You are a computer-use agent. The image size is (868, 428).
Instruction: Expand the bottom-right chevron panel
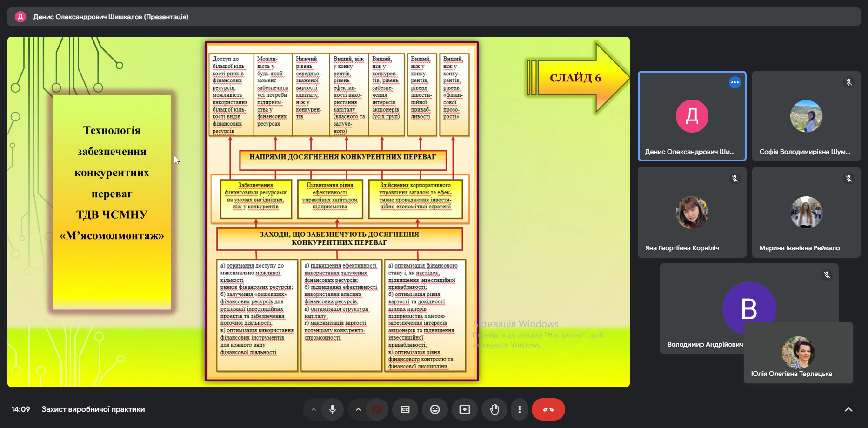(848, 409)
